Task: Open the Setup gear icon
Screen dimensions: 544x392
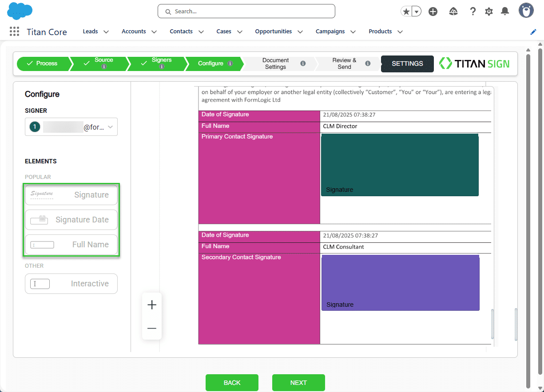Action: click(489, 12)
